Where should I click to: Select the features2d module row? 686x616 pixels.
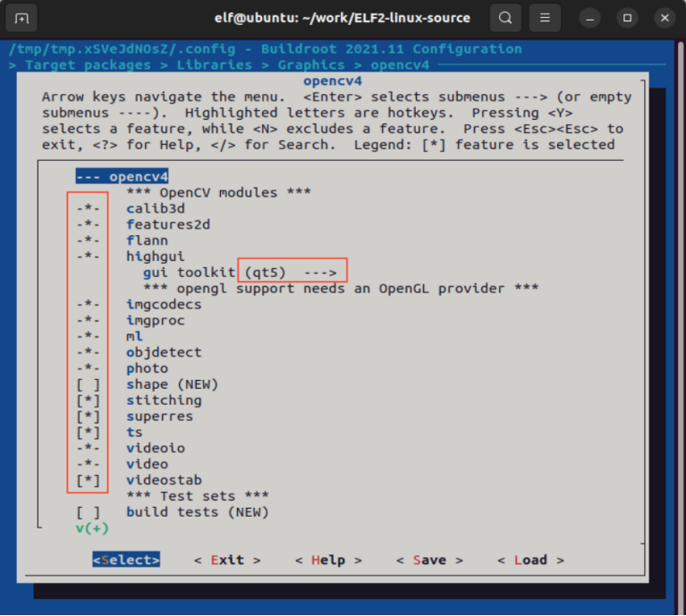point(143,224)
